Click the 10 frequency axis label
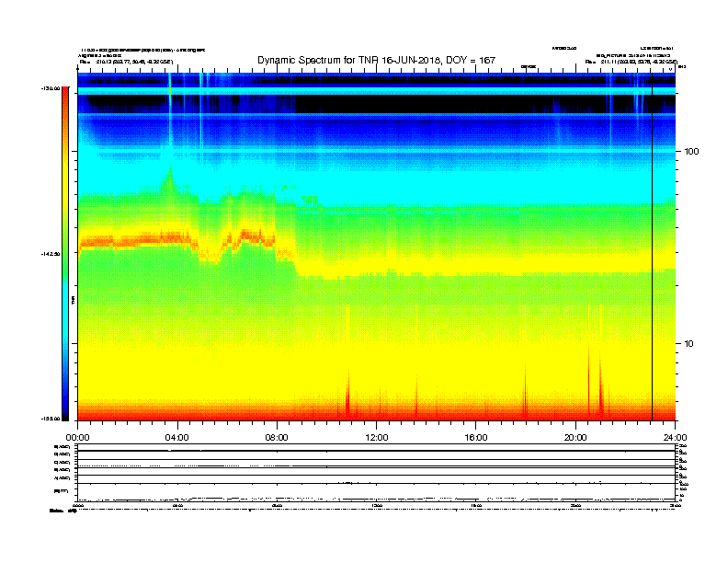The height and width of the screenshot is (563, 728). [x=689, y=344]
